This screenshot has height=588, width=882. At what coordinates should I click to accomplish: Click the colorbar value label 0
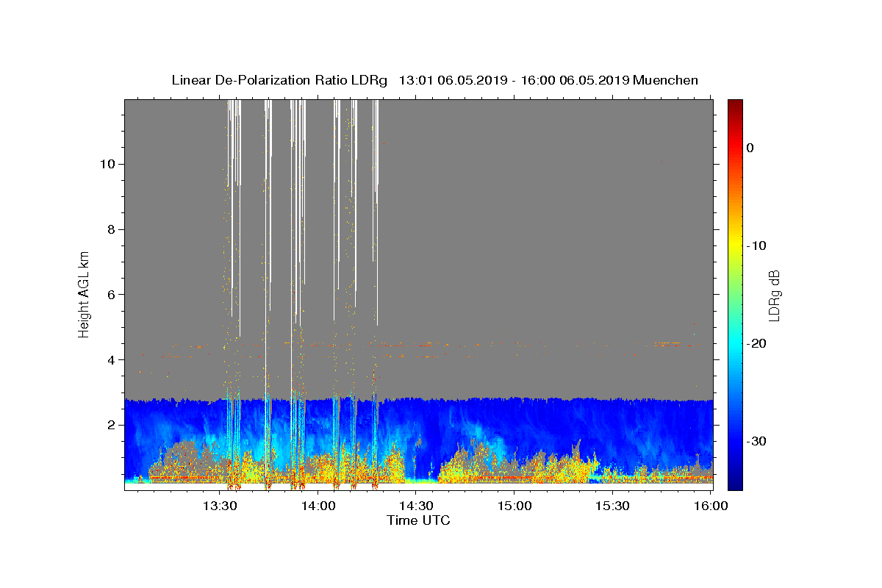click(x=750, y=148)
